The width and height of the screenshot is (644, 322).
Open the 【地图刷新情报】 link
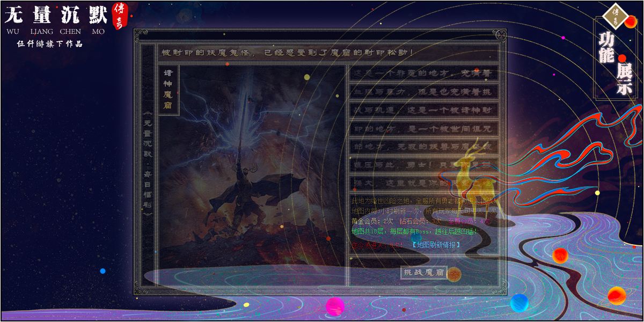pos(436,245)
